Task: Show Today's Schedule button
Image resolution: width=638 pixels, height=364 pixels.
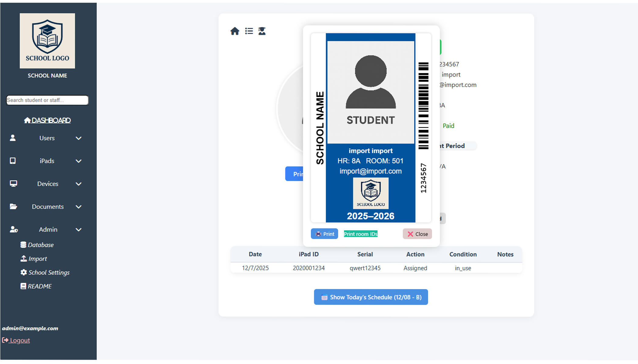Action: point(371,297)
